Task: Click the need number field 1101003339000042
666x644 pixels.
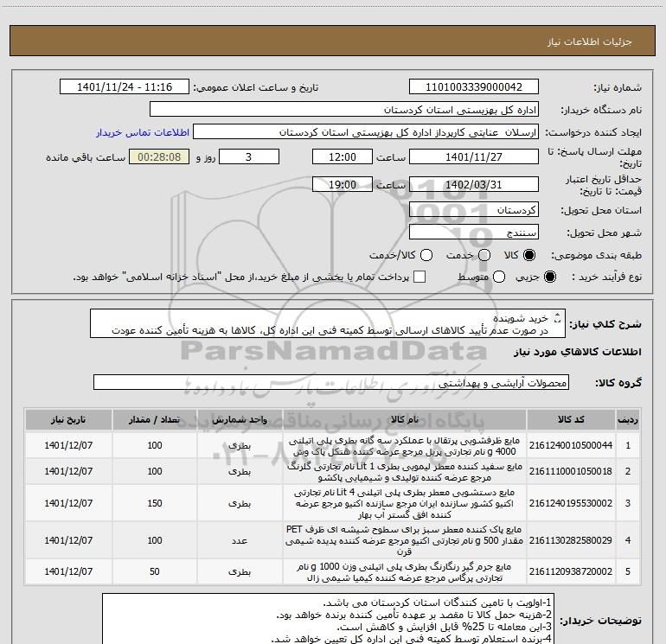Action: [474, 87]
